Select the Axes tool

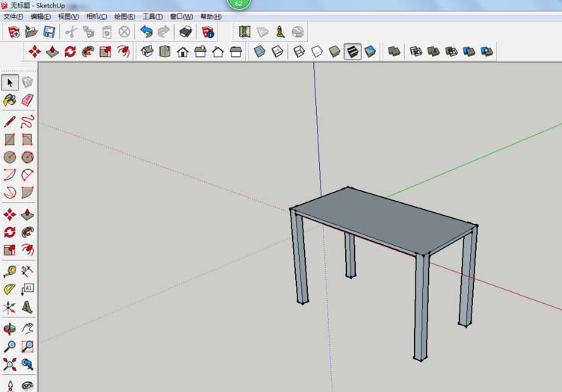[x=10, y=307]
